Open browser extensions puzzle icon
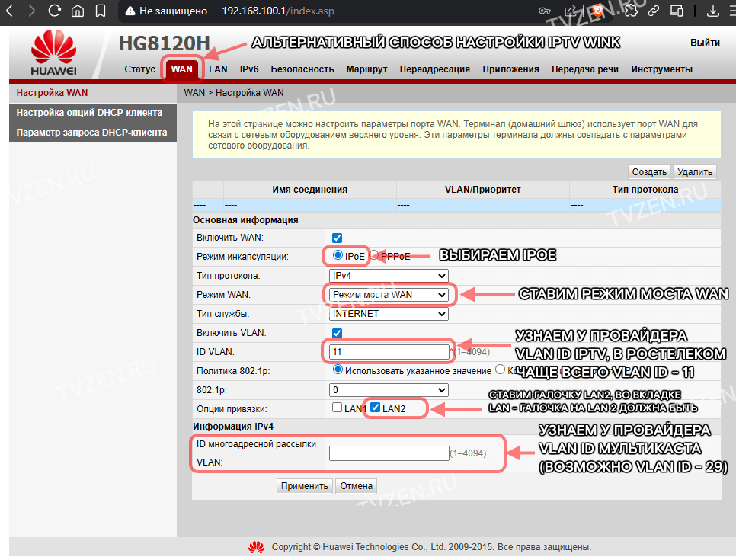 [632, 11]
